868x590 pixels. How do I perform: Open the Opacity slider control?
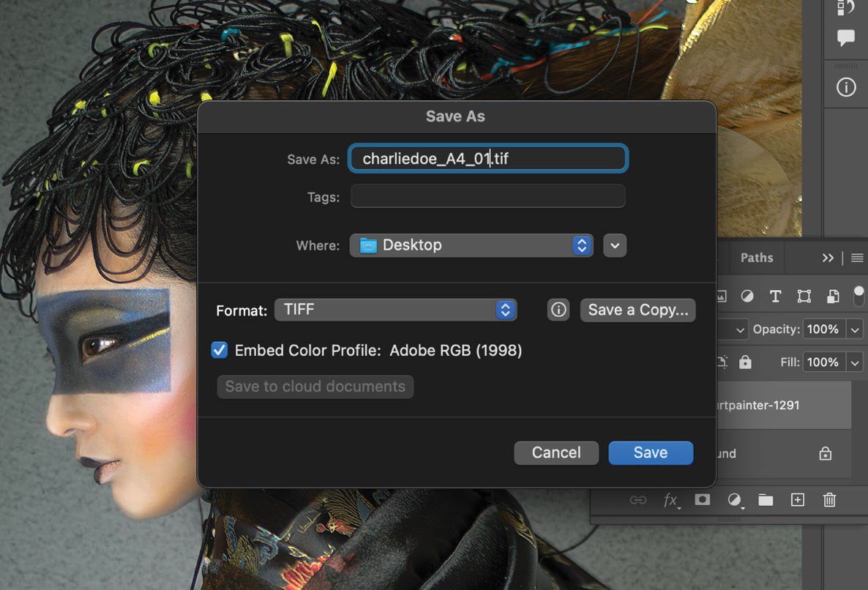click(x=853, y=329)
